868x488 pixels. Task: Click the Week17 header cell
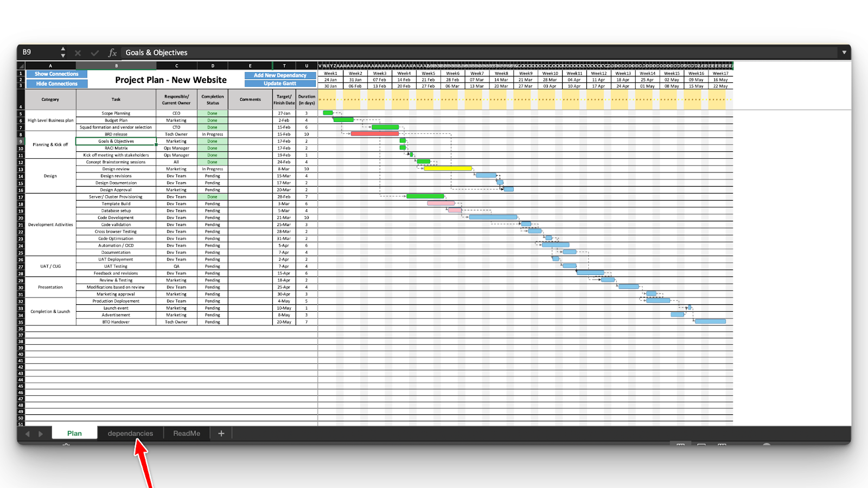[x=720, y=73]
